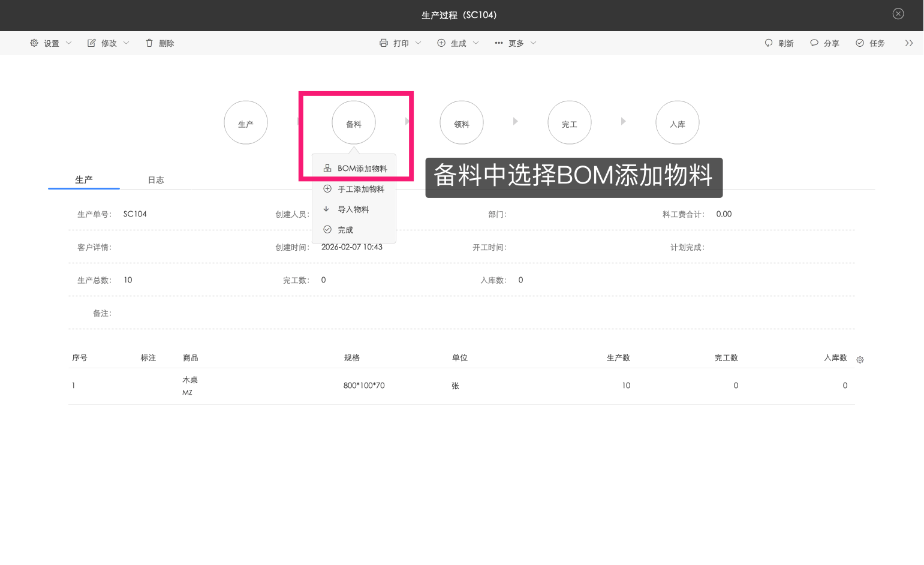Click 完成 in the 备料 menu
924x565 pixels.
point(345,229)
